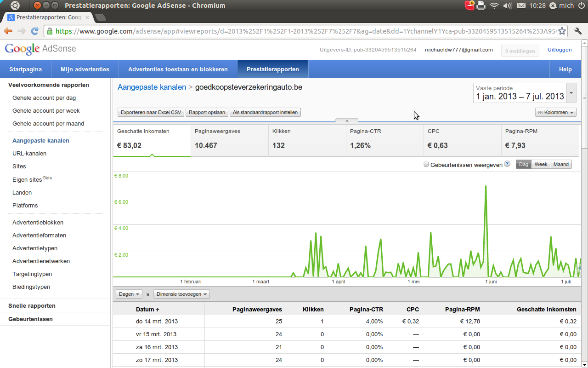588x368 pixels.
Task: Collapse the report header with arrow
Action: point(347,121)
